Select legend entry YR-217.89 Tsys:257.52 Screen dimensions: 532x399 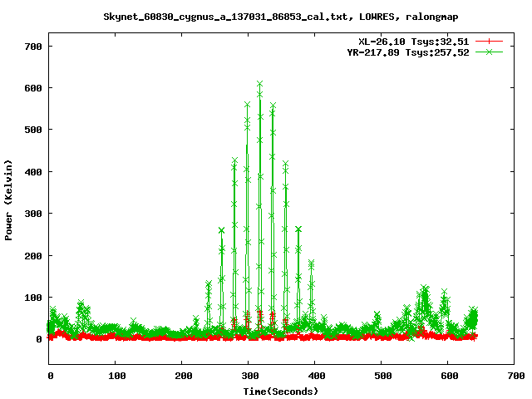click(x=408, y=52)
